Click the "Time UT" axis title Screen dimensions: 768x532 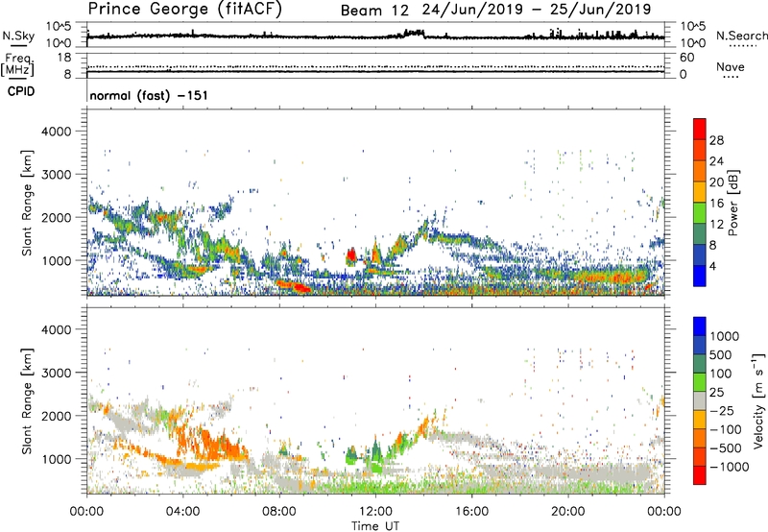click(375, 526)
